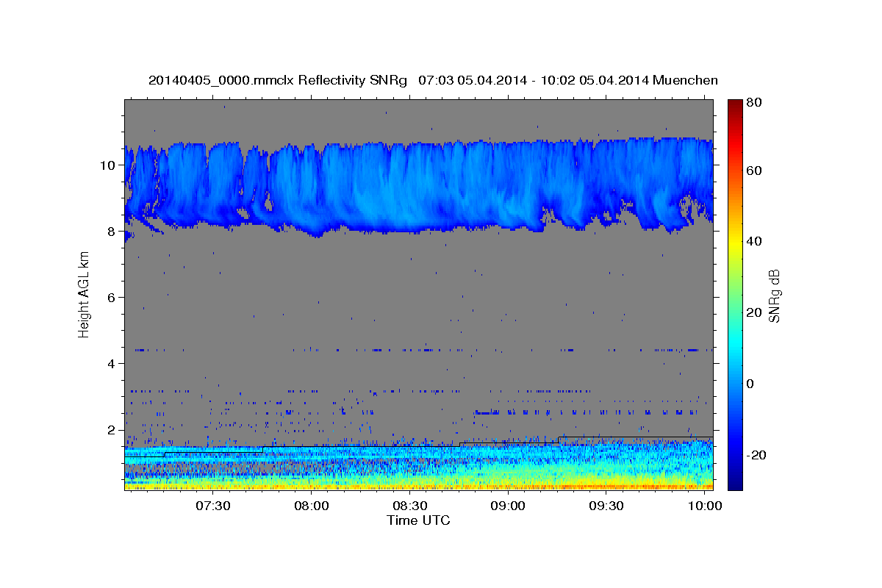Click the plot title starting with '20140405_0000.mmclx'

tap(433, 80)
